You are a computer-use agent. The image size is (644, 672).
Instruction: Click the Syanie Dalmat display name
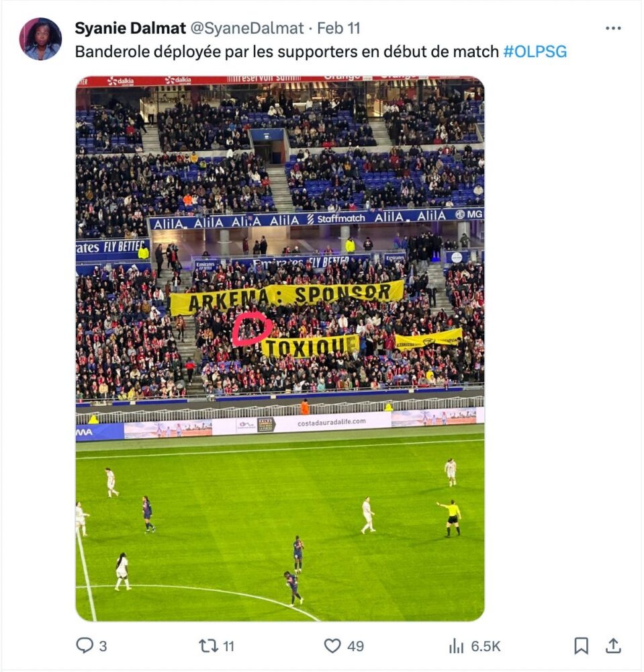(130, 28)
